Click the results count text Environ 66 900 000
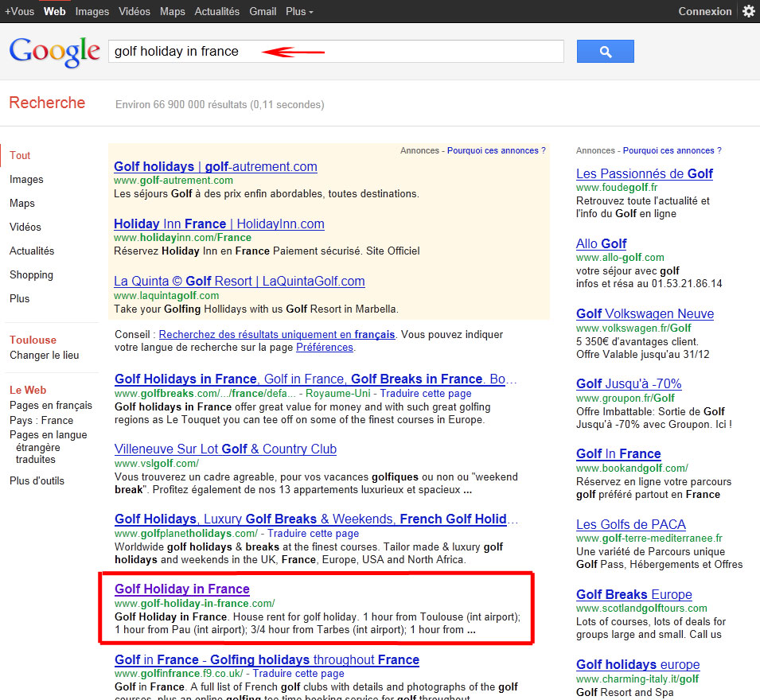 220,105
